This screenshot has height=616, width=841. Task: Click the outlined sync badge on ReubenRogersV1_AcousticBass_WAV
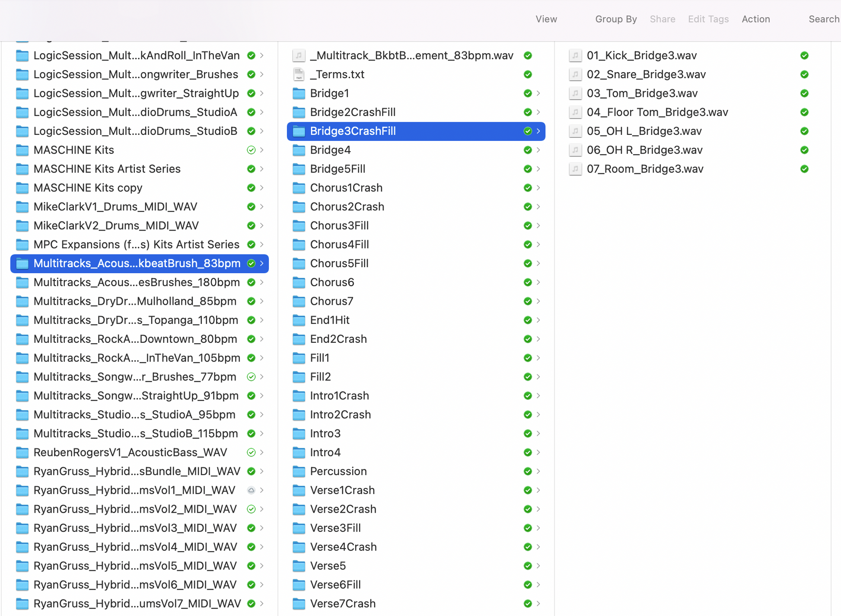click(251, 453)
